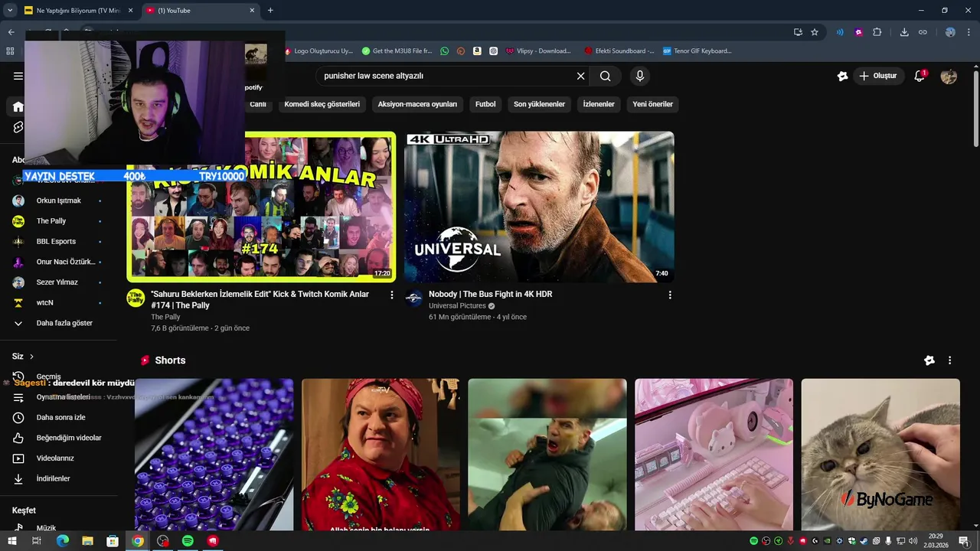This screenshot has height=551, width=980.
Task: Click the Get the M3U8 File bookmark
Action: (397, 51)
